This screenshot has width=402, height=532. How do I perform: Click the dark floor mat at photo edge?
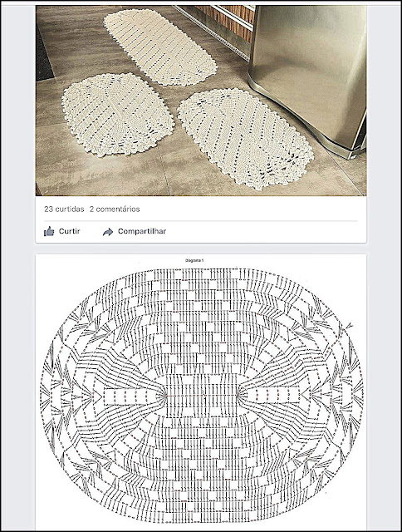click(43, 56)
